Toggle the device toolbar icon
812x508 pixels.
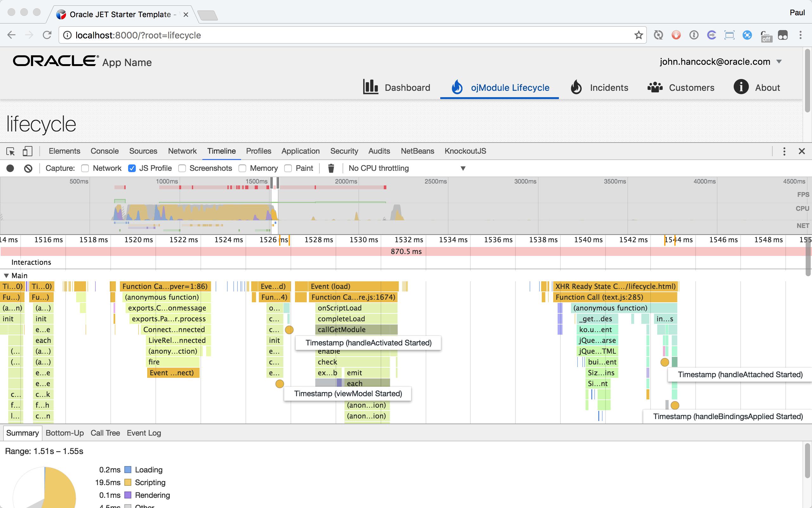point(27,151)
